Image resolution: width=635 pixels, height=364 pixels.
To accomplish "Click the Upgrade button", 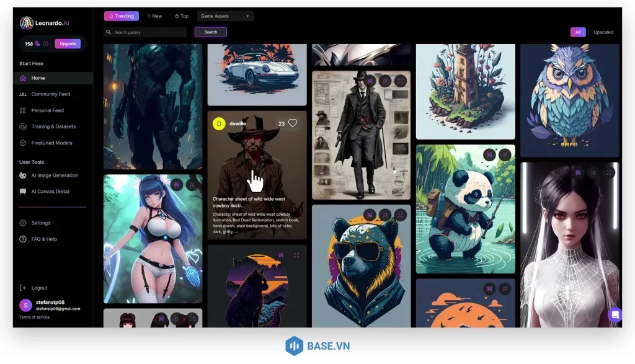I will pos(68,44).
